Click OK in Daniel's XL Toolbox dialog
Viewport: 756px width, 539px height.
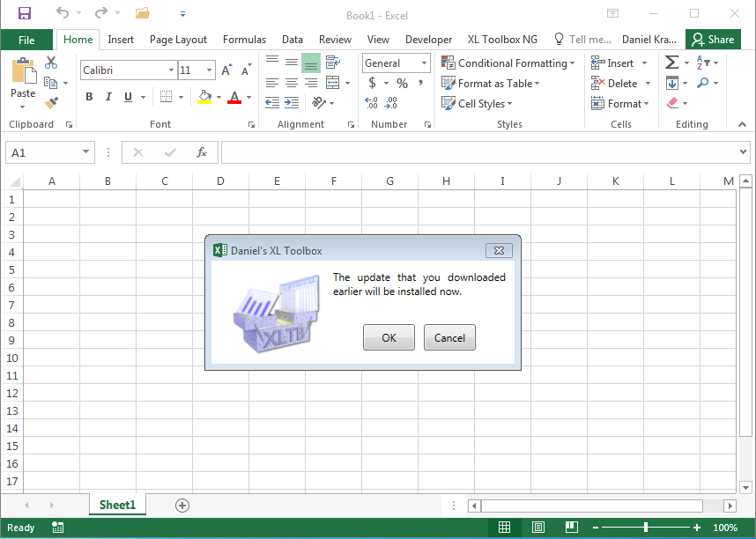(x=389, y=337)
